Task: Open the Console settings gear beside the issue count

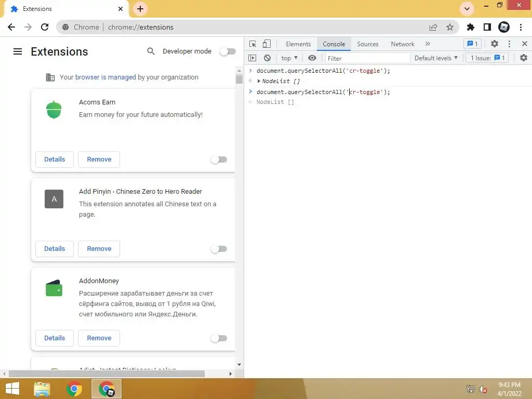Action: click(x=524, y=58)
